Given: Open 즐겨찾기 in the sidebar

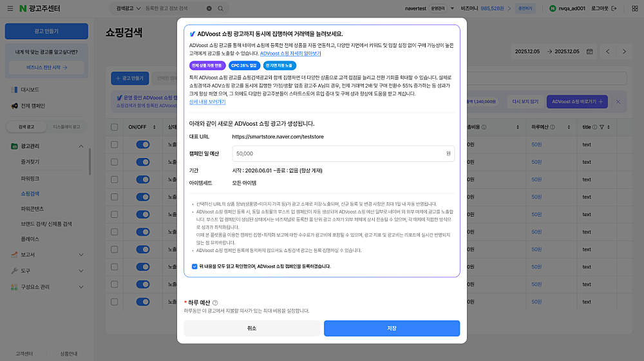Looking at the screenshot, I should pyautogui.click(x=30, y=162).
